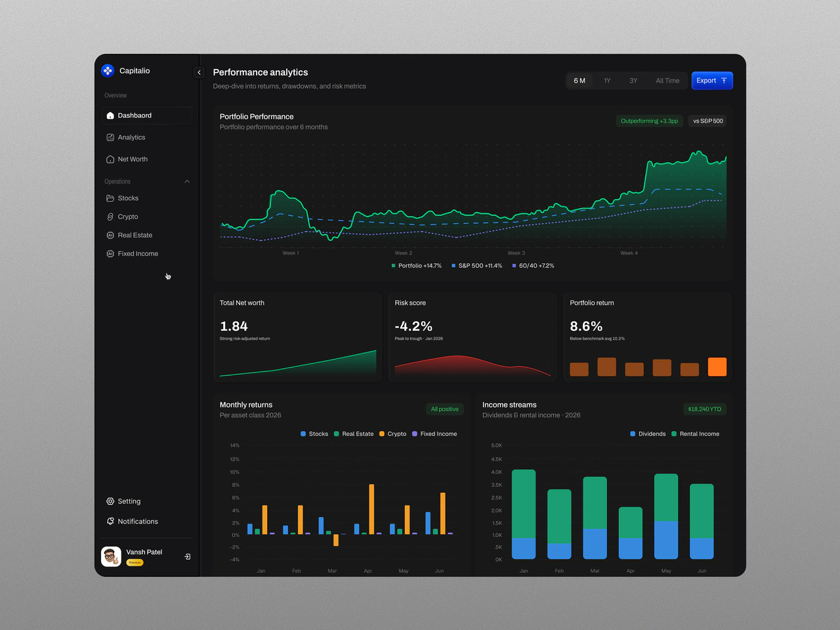Switch to the 3Y time range
The width and height of the screenshot is (840, 630).
(633, 81)
